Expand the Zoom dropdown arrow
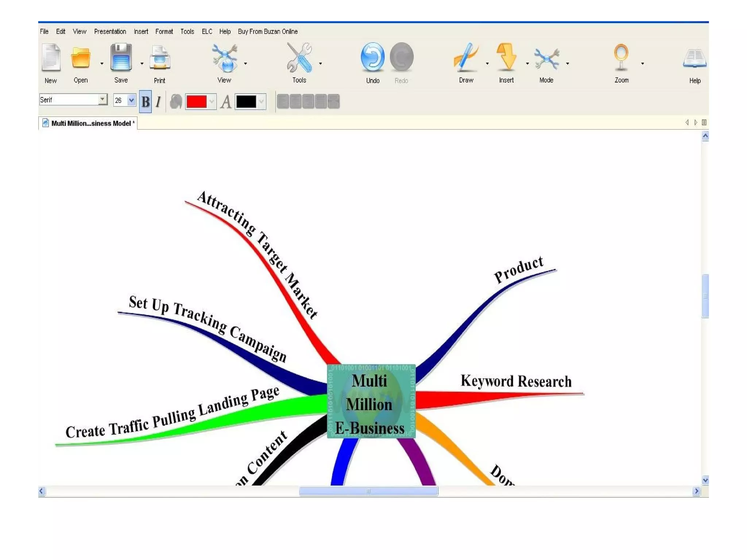Viewport: 747px width, 560px height. [642, 64]
